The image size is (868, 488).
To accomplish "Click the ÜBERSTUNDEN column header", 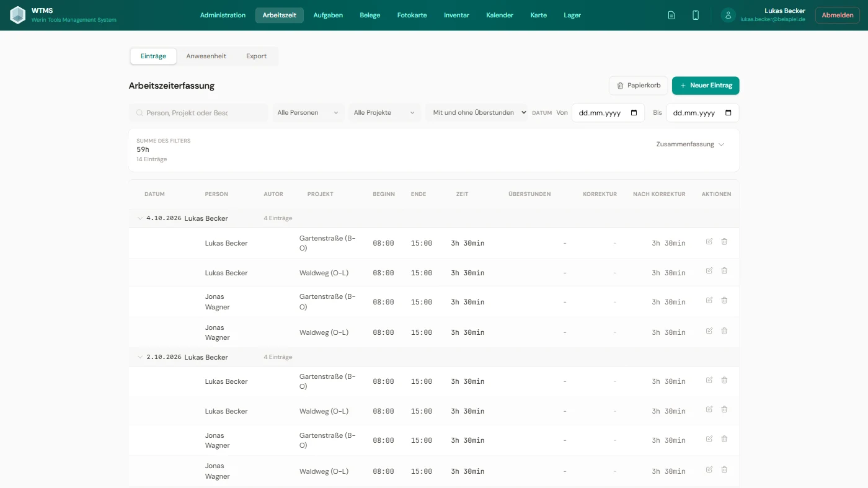I will pyautogui.click(x=529, y=194).
